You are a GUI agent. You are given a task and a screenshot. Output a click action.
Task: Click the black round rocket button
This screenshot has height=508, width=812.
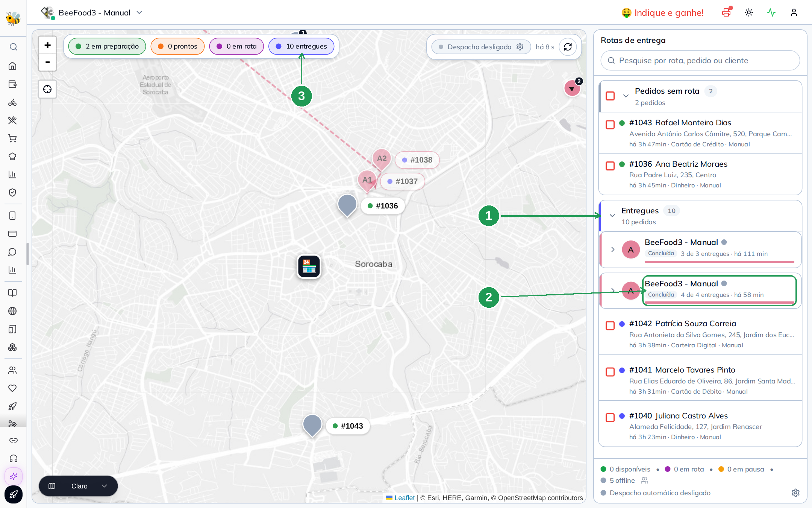(14, 494)
